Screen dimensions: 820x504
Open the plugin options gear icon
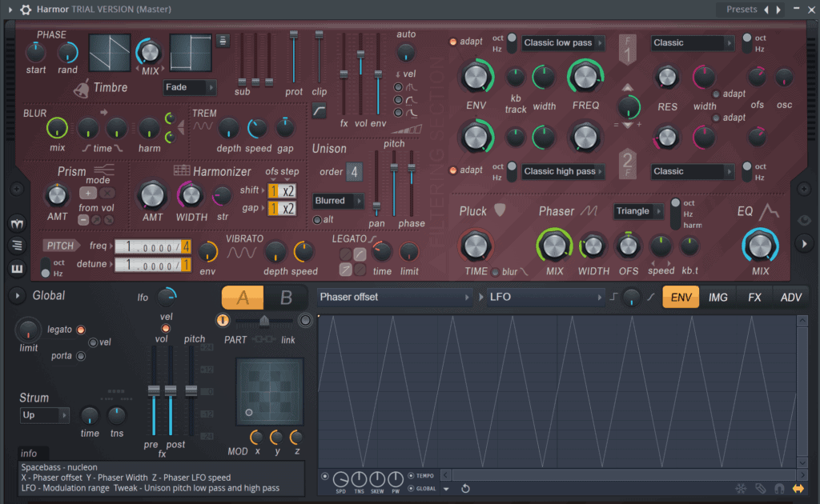[x=26, y=10]
